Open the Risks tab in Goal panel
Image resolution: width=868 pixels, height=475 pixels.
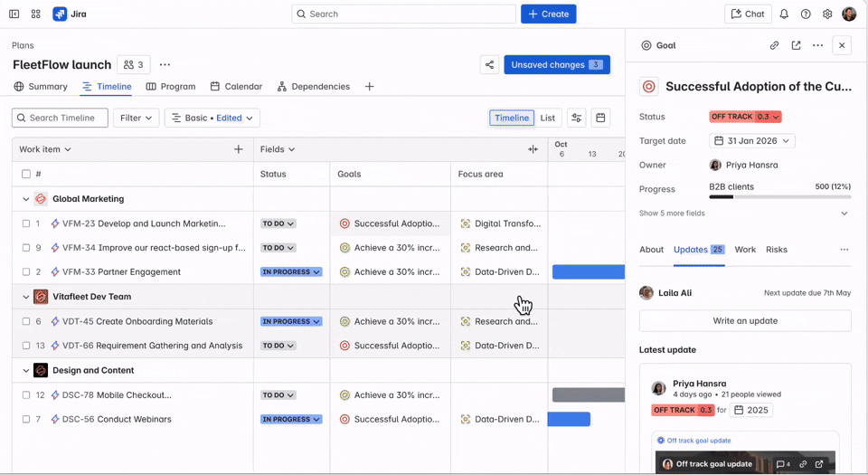click(776, 250)
